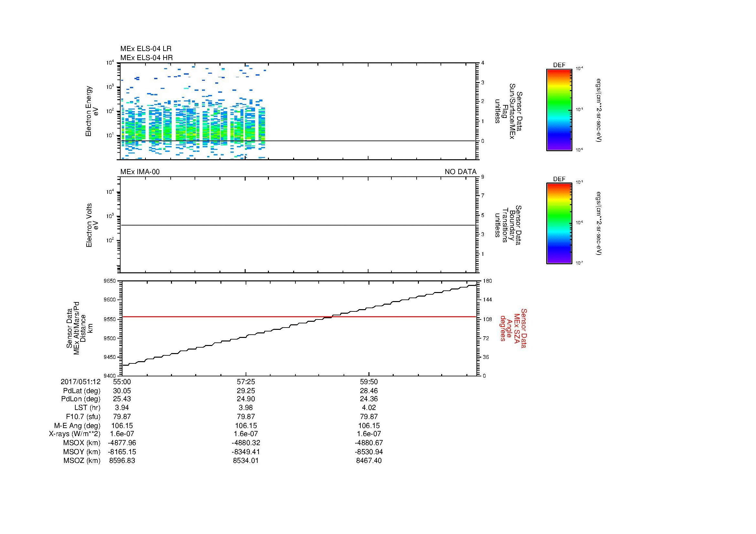Click the 'LST (hr)' row label

click(87, 408)
